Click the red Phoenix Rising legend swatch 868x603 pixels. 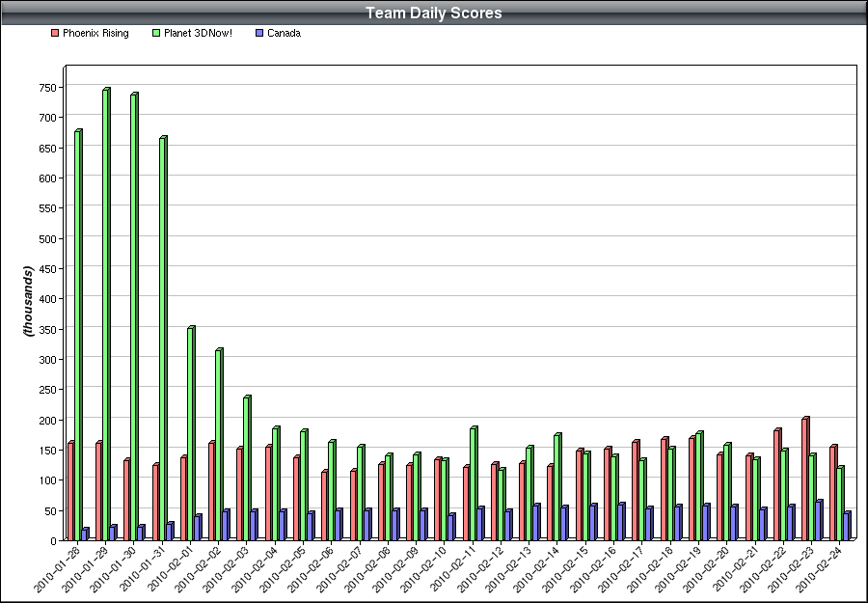click(55, 33)
